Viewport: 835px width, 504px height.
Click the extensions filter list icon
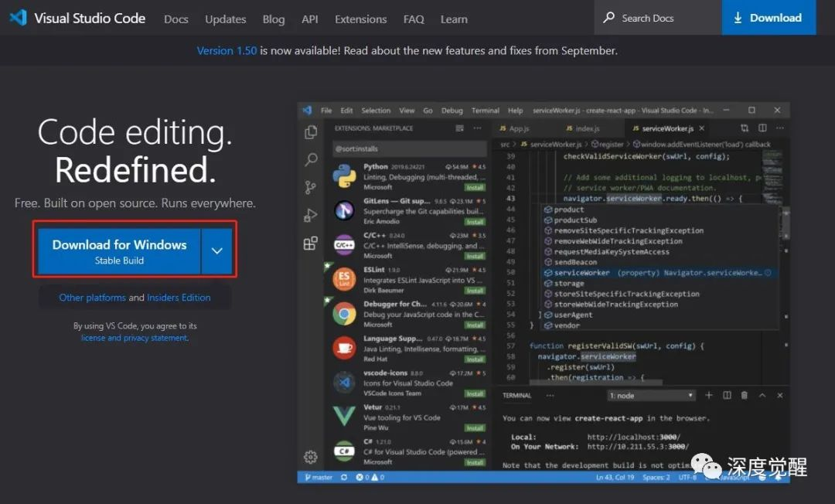459,128
